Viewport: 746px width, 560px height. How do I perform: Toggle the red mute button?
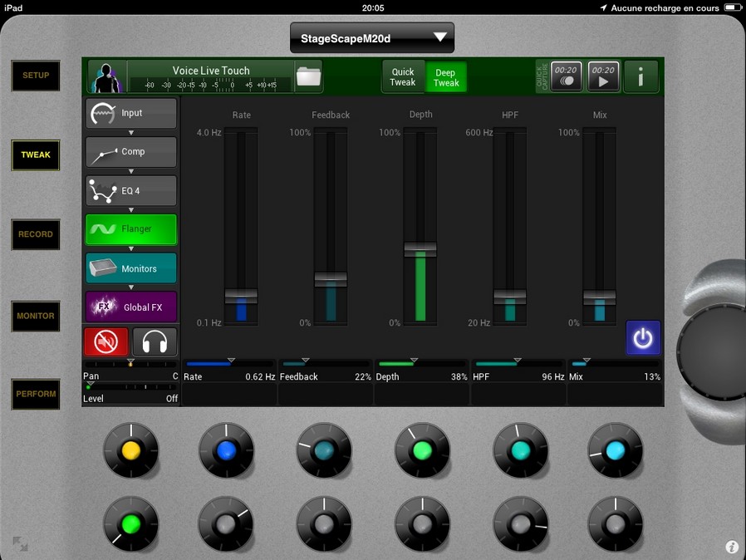click(106, 341)
